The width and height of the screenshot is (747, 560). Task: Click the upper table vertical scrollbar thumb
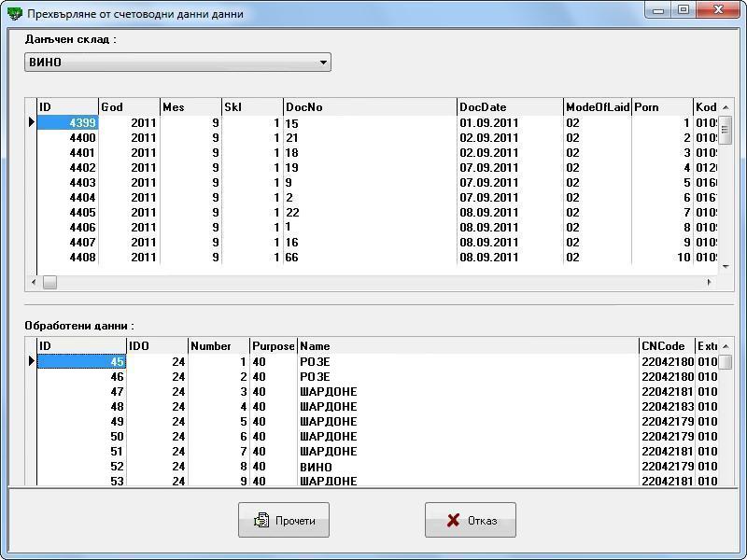click(x=726, y=130)
